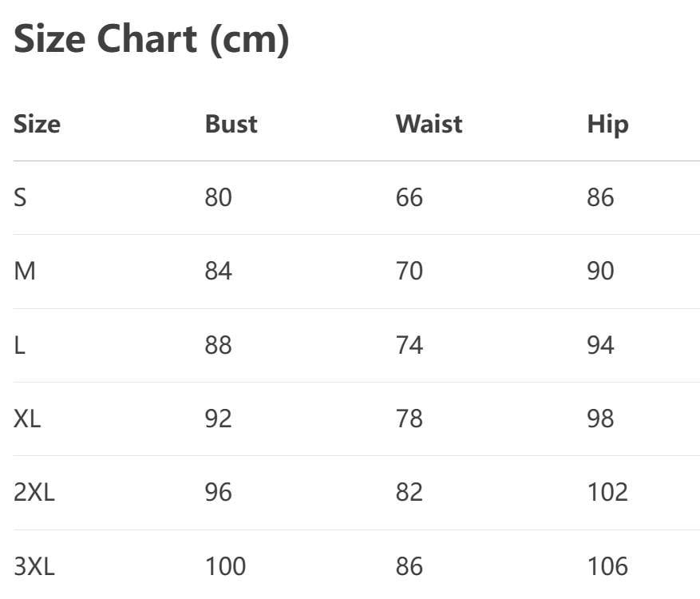This screenshot has width=700, height=599.
Task: Select the 3XL size row label
Action: (34, 566)
